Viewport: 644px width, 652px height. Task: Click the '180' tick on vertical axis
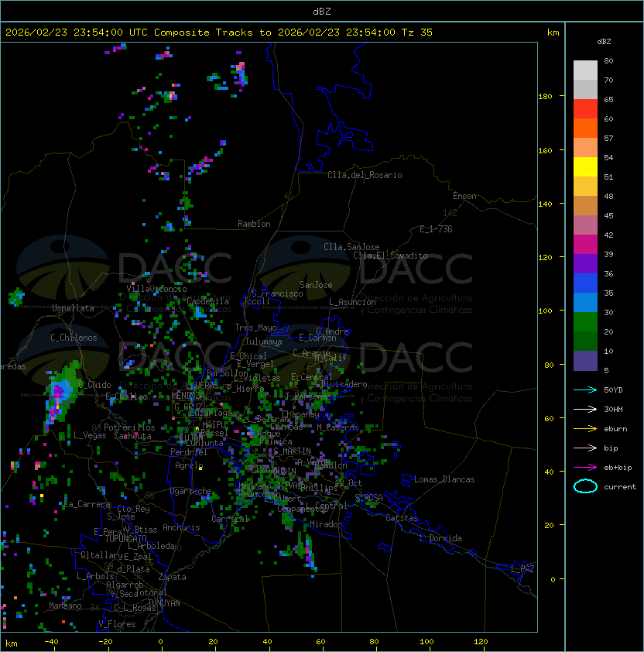[x=545, y=96]
